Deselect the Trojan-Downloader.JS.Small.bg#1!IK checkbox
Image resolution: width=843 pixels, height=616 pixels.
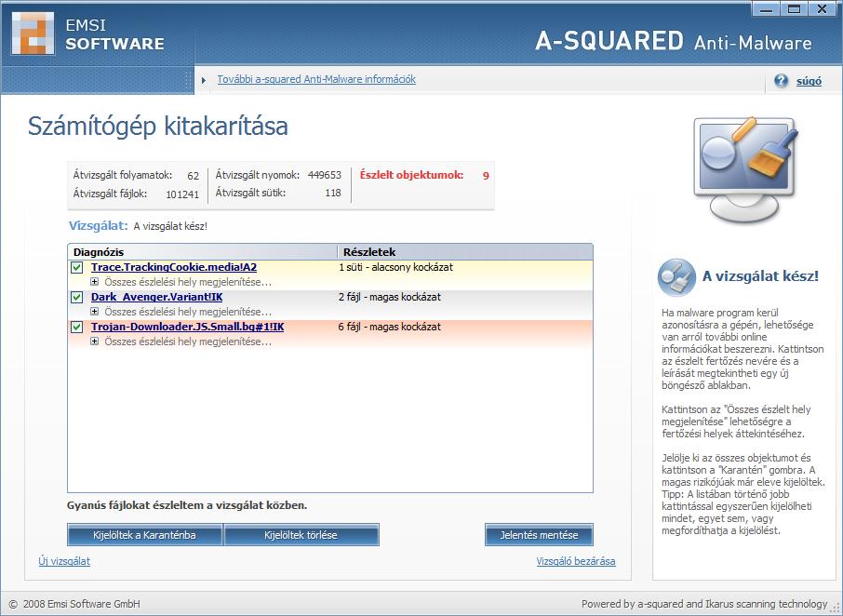click(x=77, y=328)
